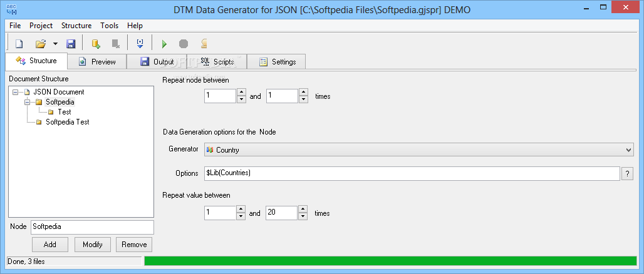This screenshot has width=644, height=274.
Task: Click the Country generator map icon
Action: click(x=210, y=150)
